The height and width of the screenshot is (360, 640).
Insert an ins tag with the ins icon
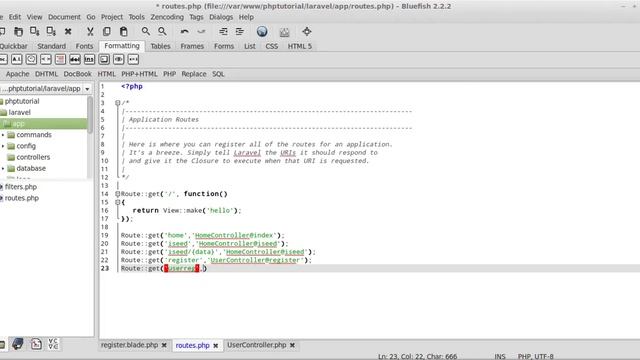[89, 60]
